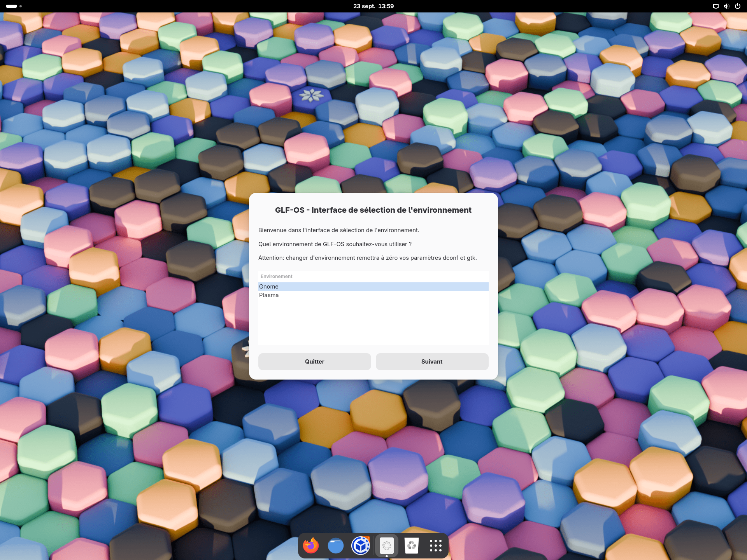This screenshot has width=747, height=560.
Task: Click the volume icon in the top bar
Action: coord(726,6)
